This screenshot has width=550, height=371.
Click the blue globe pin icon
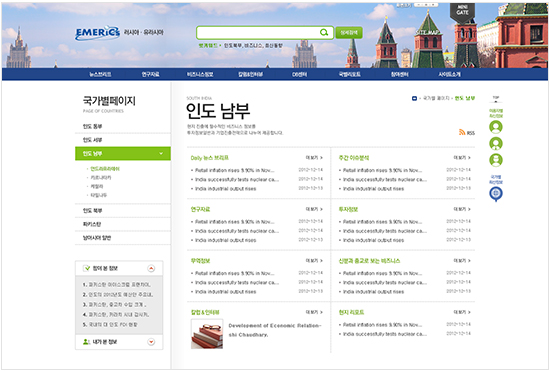496,194
